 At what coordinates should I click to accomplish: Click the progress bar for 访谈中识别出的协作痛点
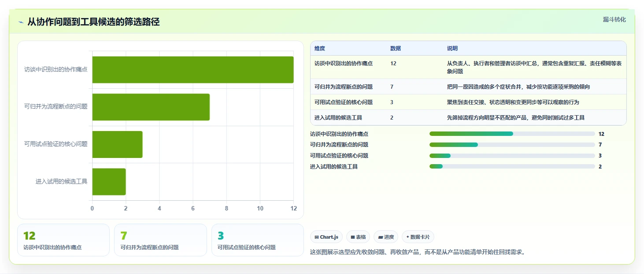pyautogui.click(x=512, y=134)
